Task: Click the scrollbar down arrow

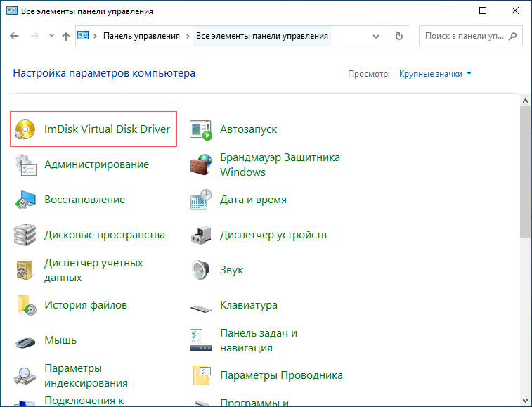Action: (x=525, y=401)
